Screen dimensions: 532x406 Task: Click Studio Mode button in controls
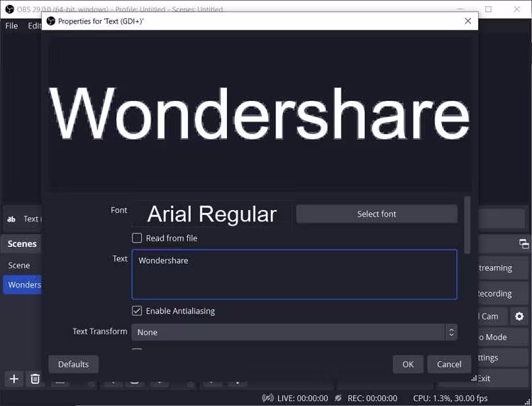click(504, 337)
